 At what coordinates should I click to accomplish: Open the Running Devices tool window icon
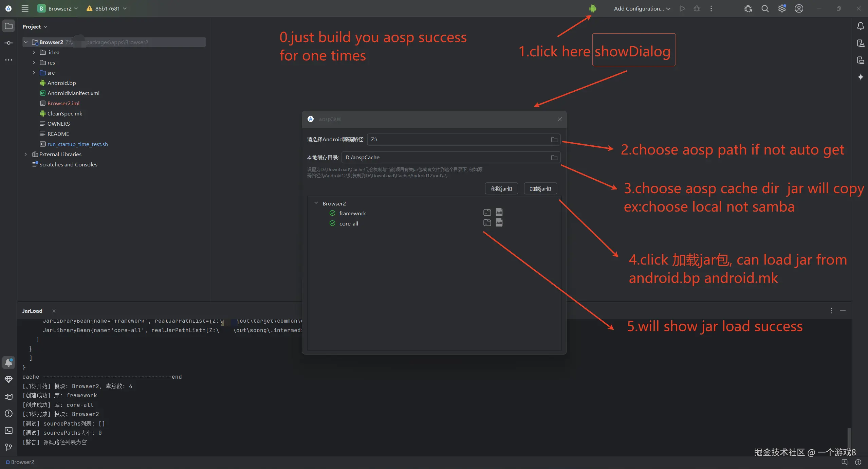[x=861, y=60]
